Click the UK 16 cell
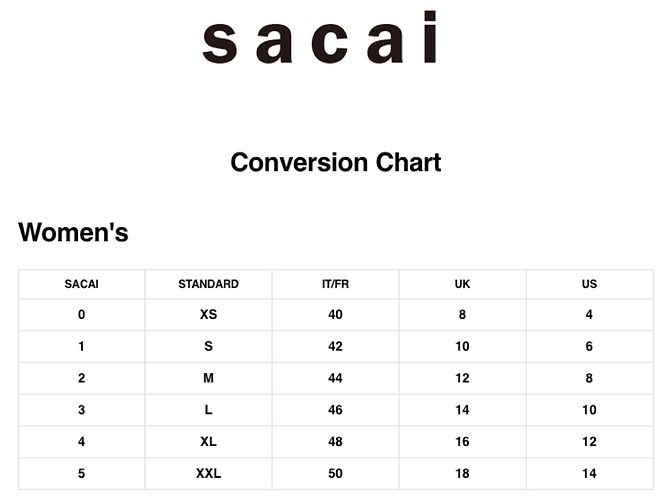This screenshot has width=670, height=500. pos(462,441)
